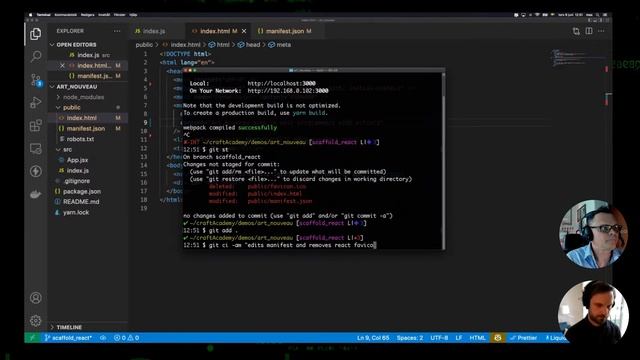Open manifest.json in the file tree
Image resolution: width=640 pixels, height=360 pixels.
pyautogui.click(x=86, y=129)
